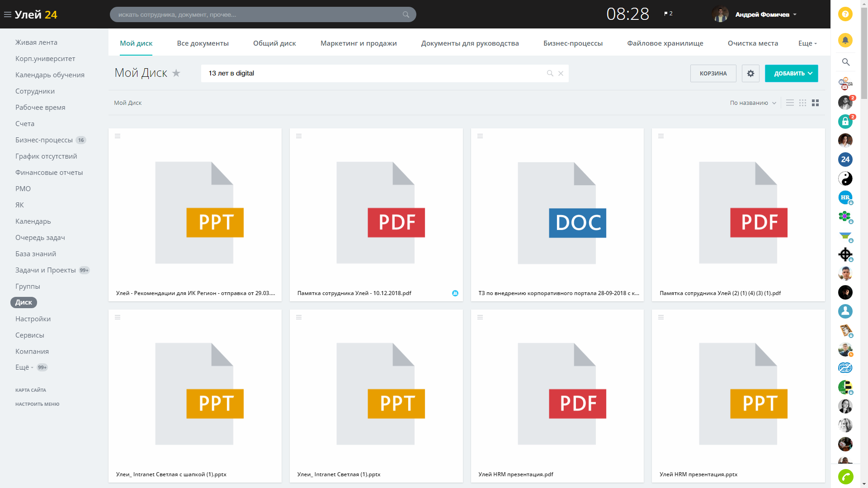
Task: Open Андрей Фомичев user menu
Action: click(x=765, y=14)
